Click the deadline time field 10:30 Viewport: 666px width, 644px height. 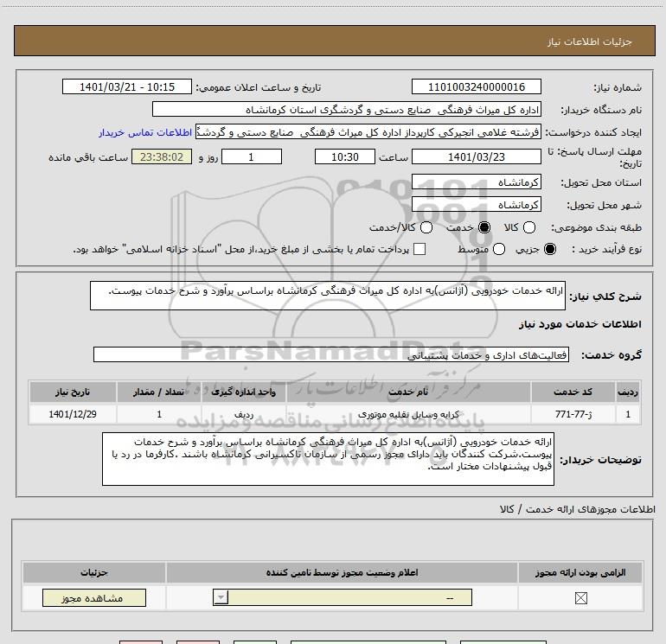[345, 156]
